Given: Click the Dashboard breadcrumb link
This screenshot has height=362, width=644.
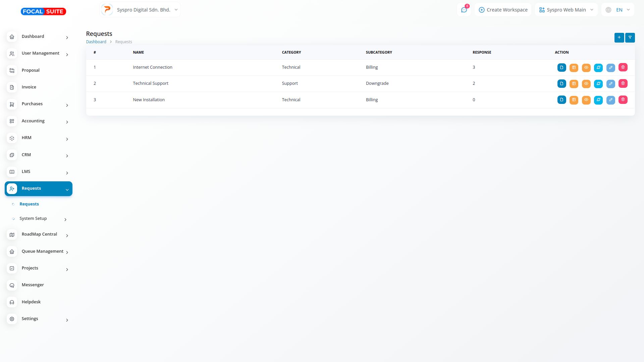Looking at the screenshot, I should (96, 42).
